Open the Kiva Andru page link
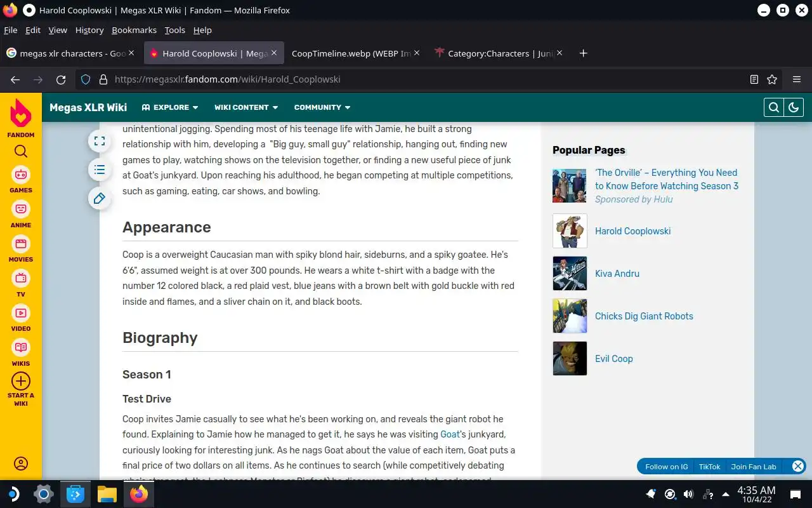This screenshot has height=508, width=812. pos(617,274)
